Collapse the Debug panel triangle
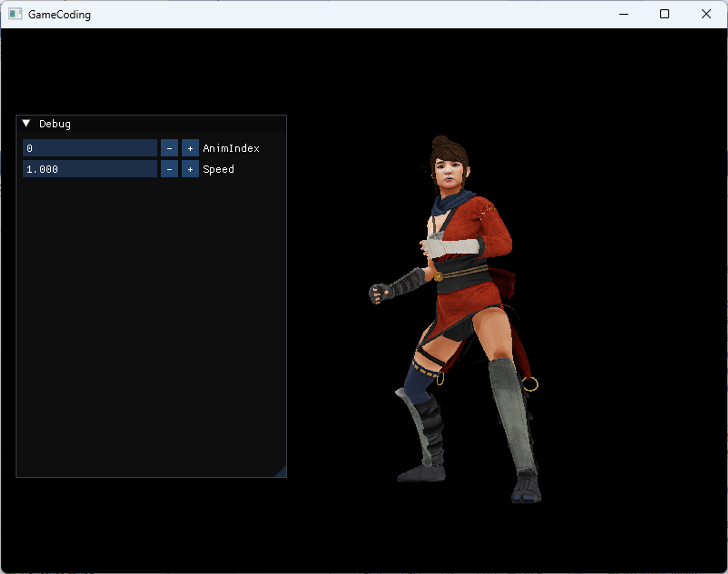 point(26,123)
